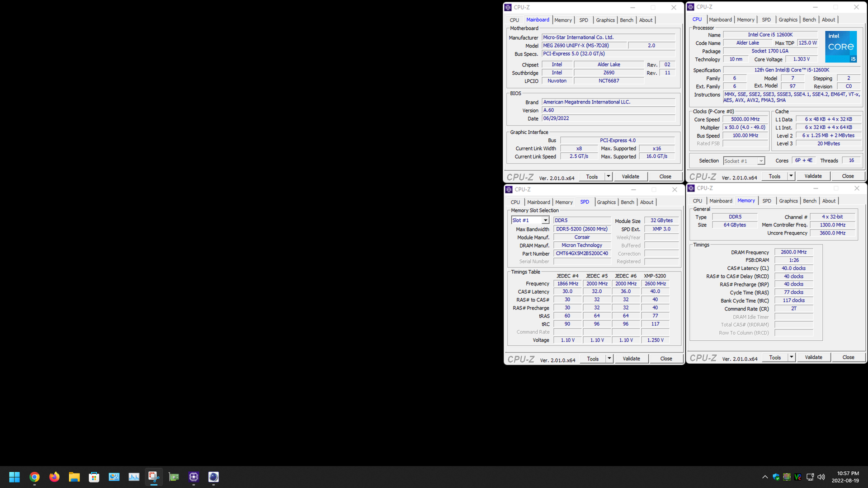Expand the Slot #1 memory slot dropdown
868x488 pixels.
click(x=546, y=220)
